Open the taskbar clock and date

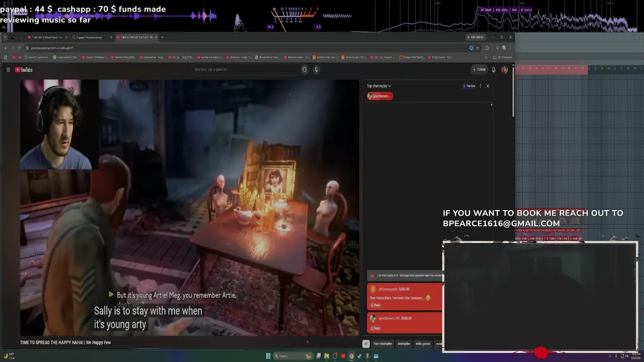(635, 356)
